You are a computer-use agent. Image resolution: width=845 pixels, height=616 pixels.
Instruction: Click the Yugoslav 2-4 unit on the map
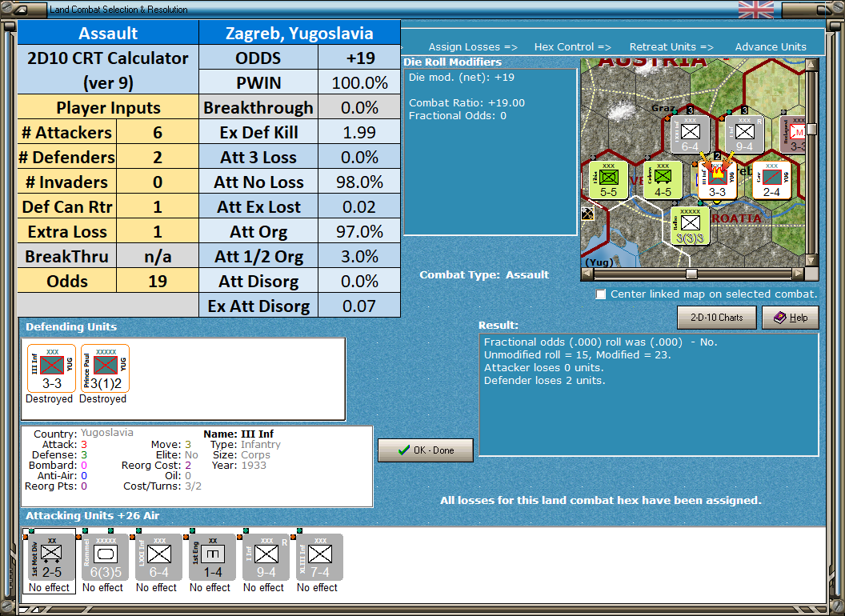(x=771, y=180)
